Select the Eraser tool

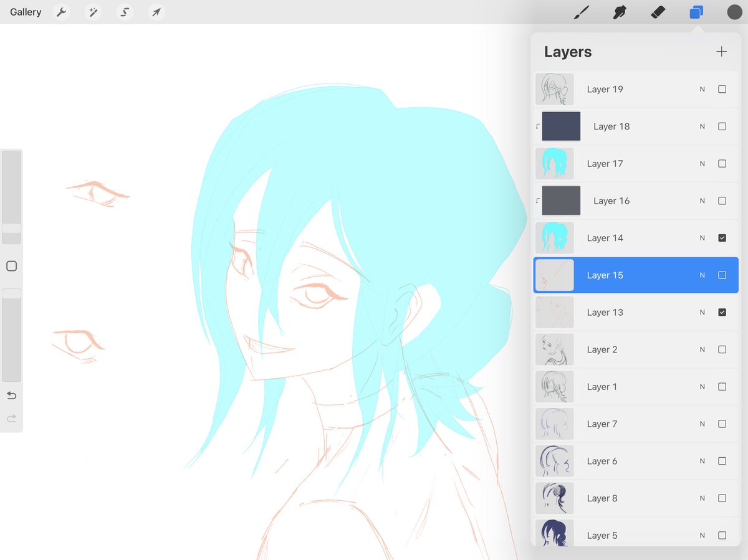pos(658,12)
